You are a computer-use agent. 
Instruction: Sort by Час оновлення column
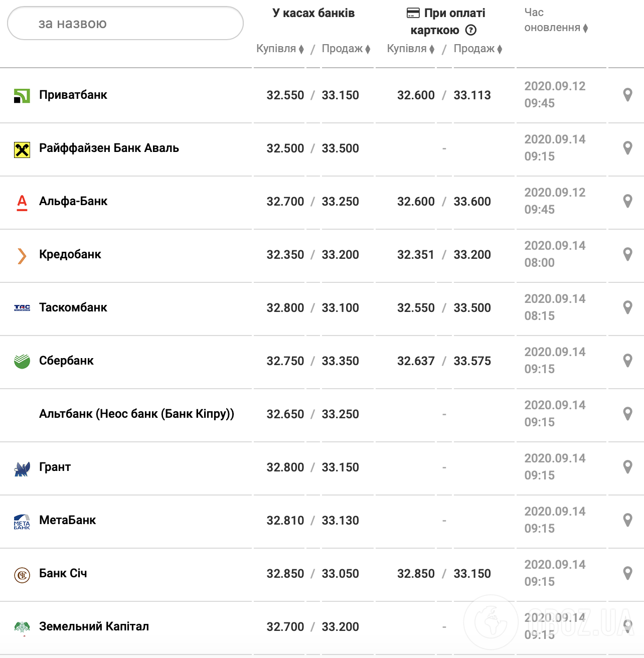tap(556, 20)
